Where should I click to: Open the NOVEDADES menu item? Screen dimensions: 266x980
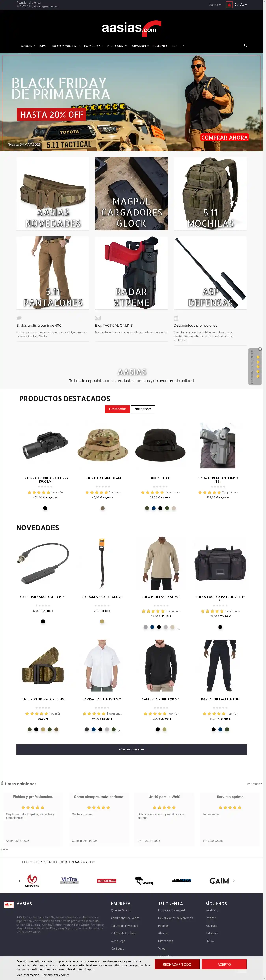tap(160, 46)
